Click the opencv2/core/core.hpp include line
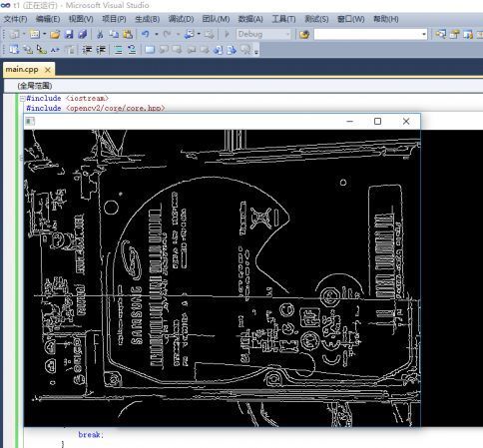Viewport: 483px width, 448px height. 96,109
